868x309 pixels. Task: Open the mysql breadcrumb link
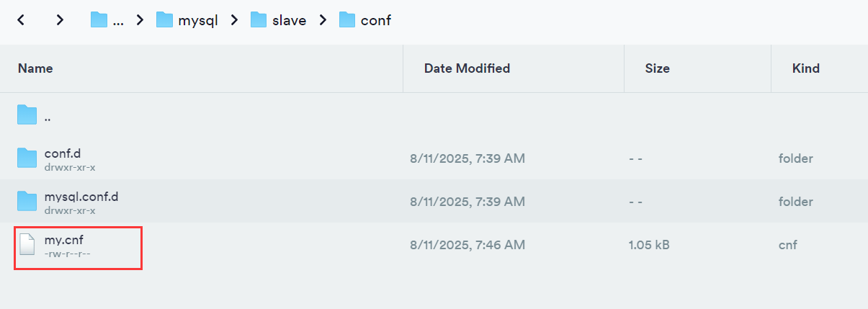[198, 20]
